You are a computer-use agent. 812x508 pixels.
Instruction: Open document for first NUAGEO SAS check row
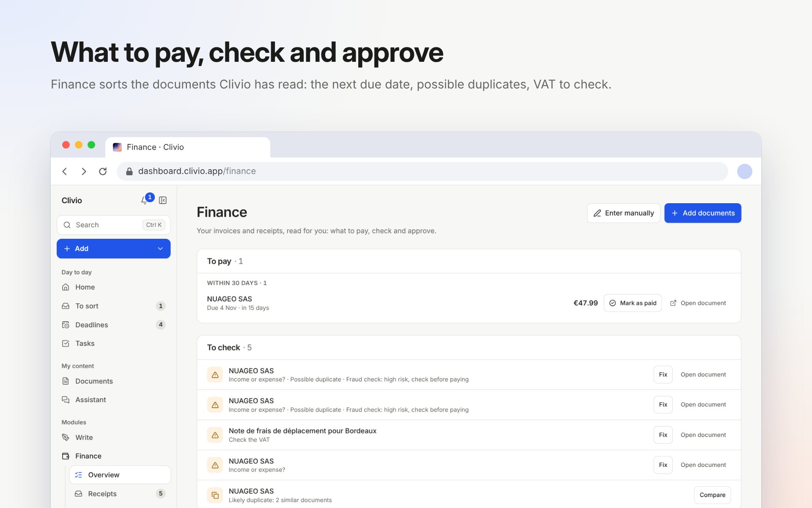point(703,375)
